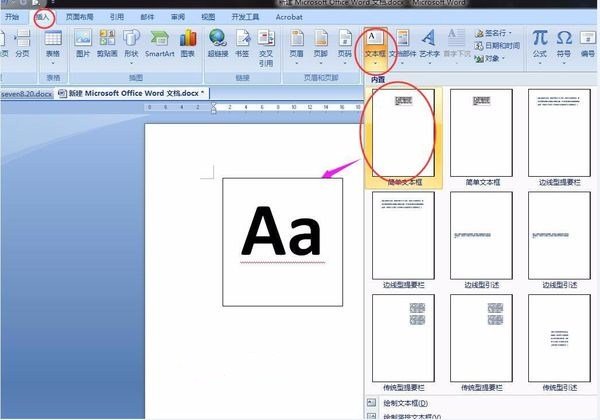600x420 pixels.
Task: Open the 书签 (Bookmark) tool
Action: pos(242,42)
